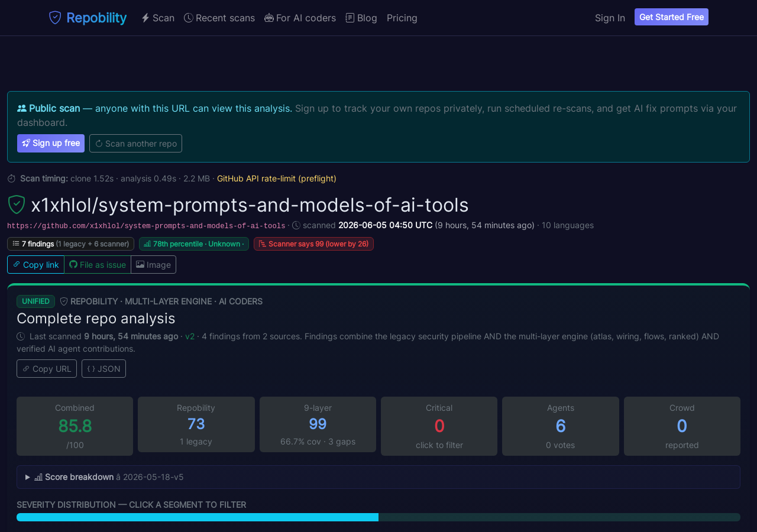Viewport: 757px width, 532px height.
Task: Click the green shield check beside repo title
Action: 17,205
